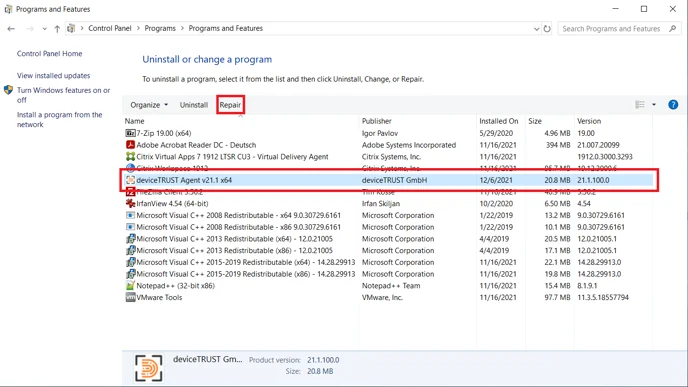Click Notepad++ Team publisher cell
The height and width of the screenshot is (387, 688).
click(391, 286)
